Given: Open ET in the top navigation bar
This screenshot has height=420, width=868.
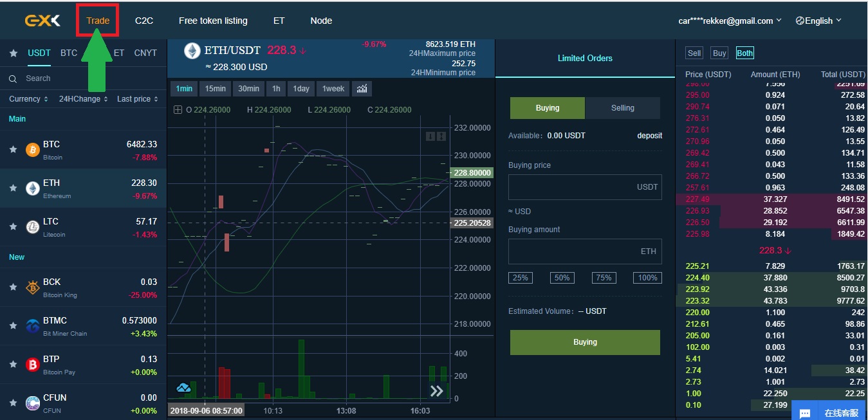Looking at the screenshot, I should pyautogui.click(x=279, y=21).
